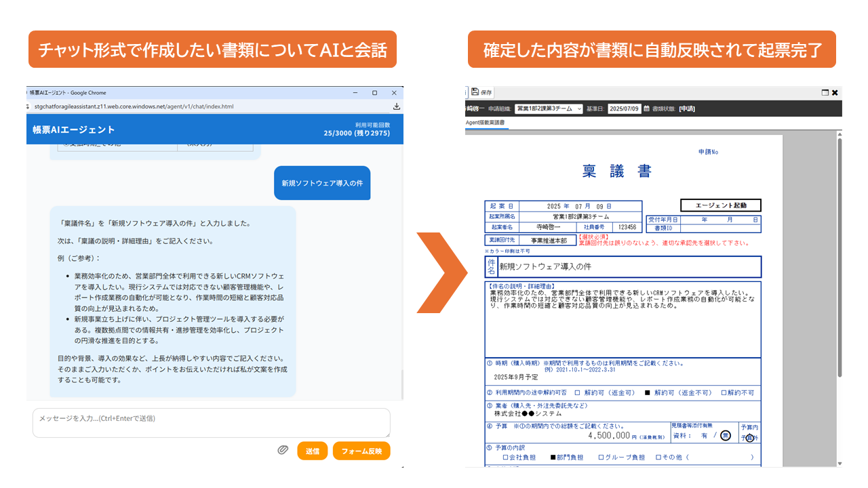868x488 pixels.
Task: Toggle the グループ負担 checkbox
Action: click(x=601, y=457)
